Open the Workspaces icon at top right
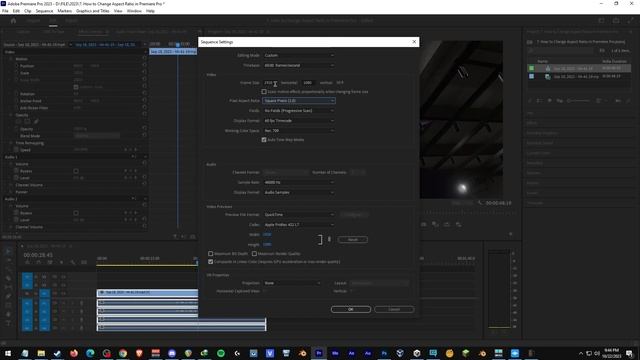 point(601,20)
